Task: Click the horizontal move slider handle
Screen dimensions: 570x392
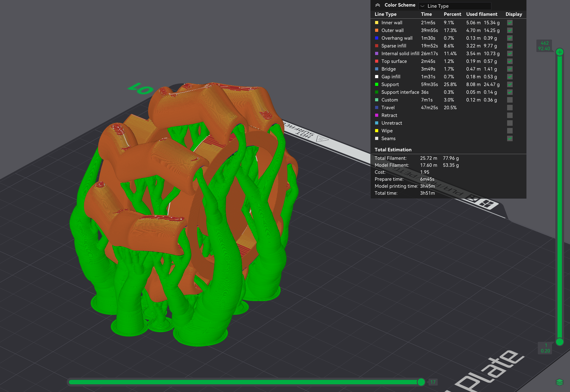Action: (x=421, y=382)
